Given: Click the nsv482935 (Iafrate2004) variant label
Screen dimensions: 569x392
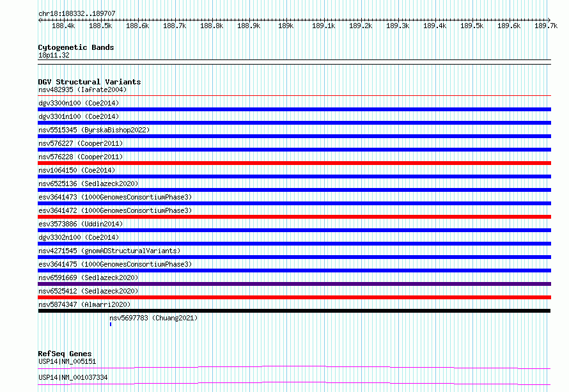Looking at the screenshot, I should tap(82, 90).
